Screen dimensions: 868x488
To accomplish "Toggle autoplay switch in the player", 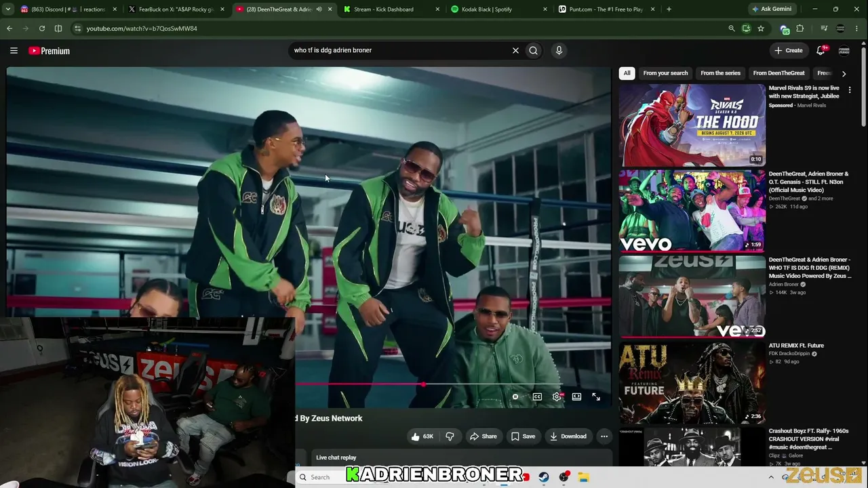I will [515, 397].
